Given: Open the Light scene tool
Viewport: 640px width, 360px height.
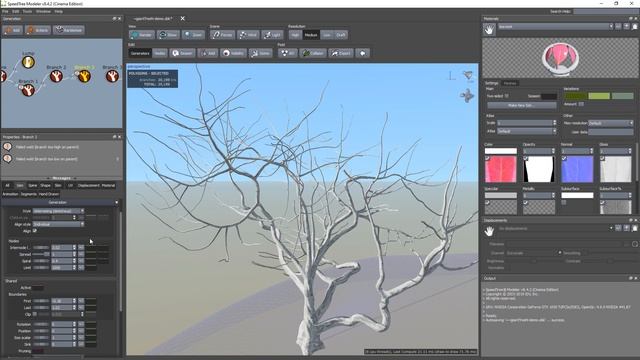Looking at the screenshot, I should [x=272, y=35].
